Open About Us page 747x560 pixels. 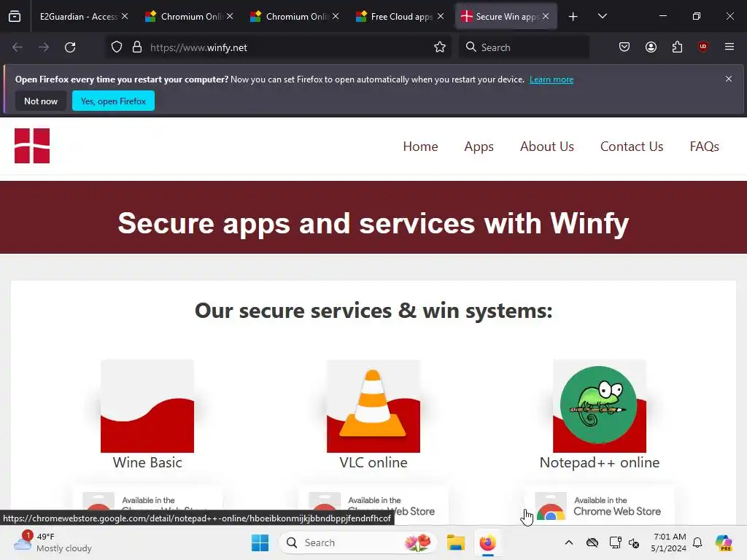tap(547, 146)
